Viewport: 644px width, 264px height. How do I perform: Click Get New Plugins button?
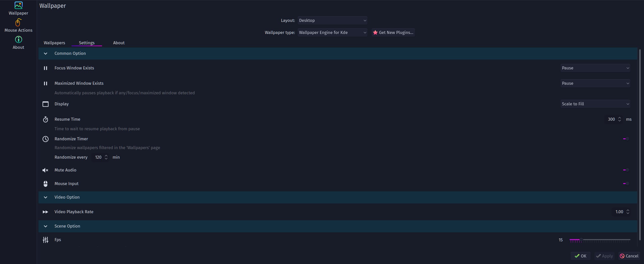pos(393,32)
